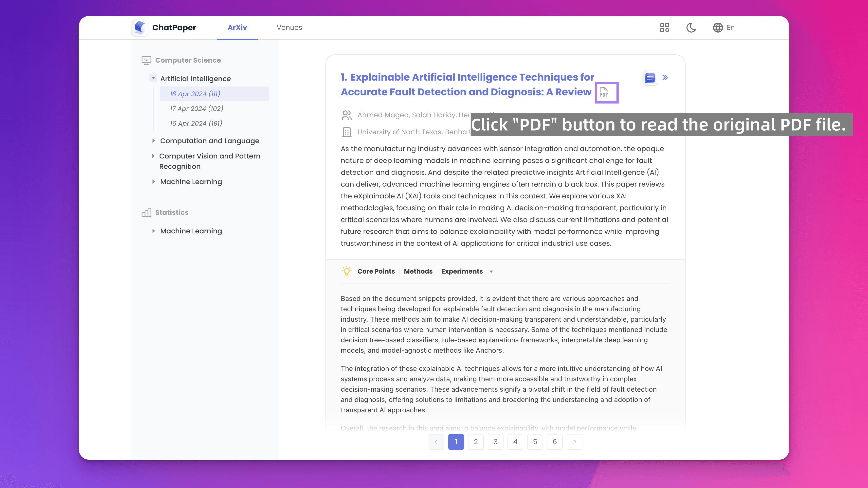This screenshot has height=488, width=868.
Task: Expand Computer Vision and Pattern Recognition
Action: 153,156
